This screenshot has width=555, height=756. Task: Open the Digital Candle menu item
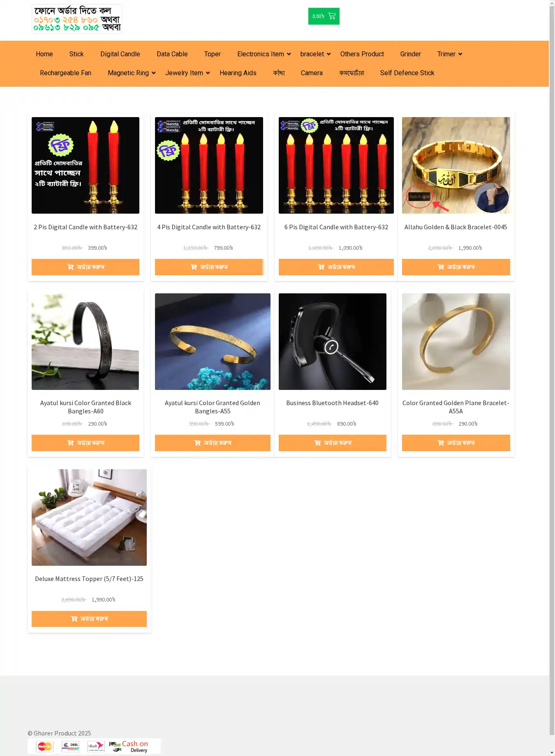(x=120, y=54)
